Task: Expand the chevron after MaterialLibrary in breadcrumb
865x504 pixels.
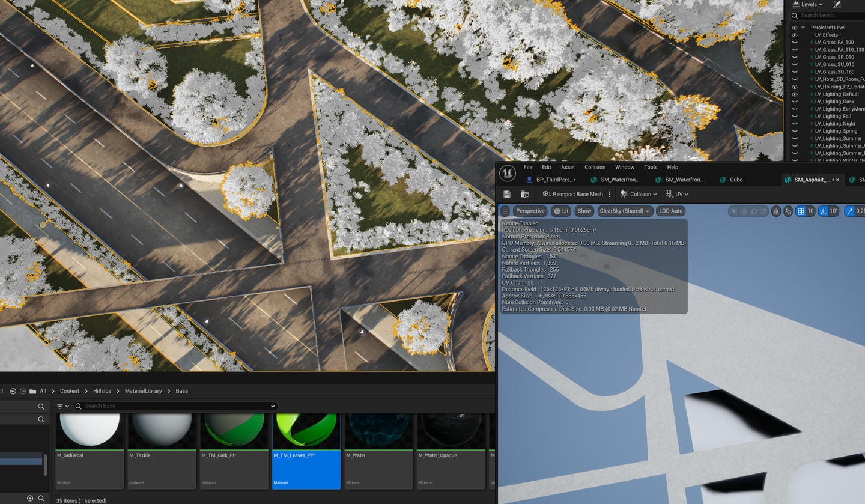Action: tap(169, 391)
